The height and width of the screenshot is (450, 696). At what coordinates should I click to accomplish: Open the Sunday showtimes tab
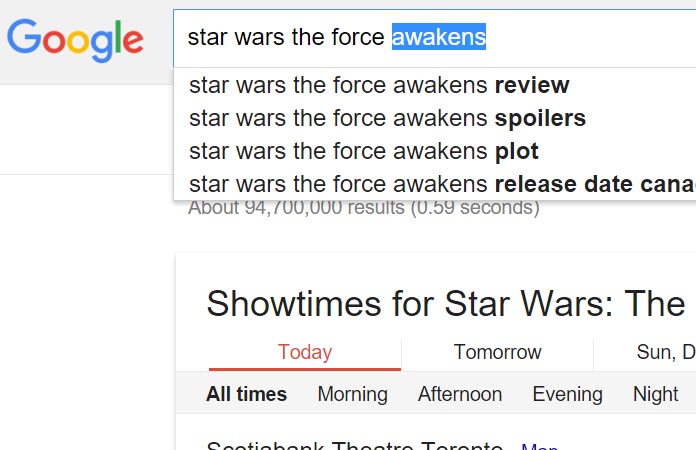665,352
